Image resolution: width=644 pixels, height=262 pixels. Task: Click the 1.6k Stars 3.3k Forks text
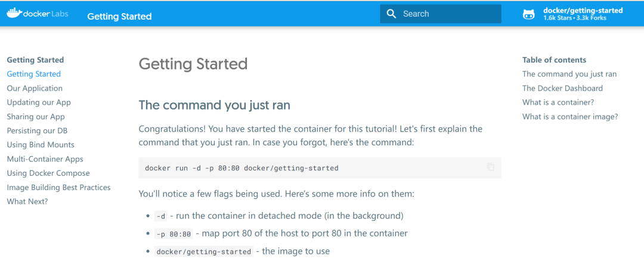tap(575, 18)
